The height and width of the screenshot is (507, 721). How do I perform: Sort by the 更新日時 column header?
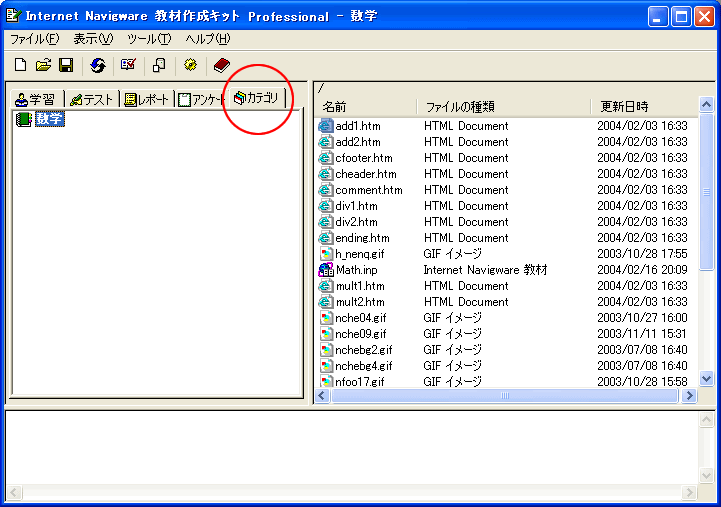(x=644, y=107)
